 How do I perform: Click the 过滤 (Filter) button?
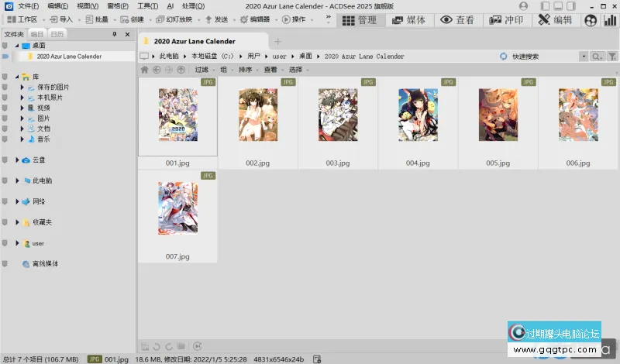pyautogui.click(x=203, y=70)
